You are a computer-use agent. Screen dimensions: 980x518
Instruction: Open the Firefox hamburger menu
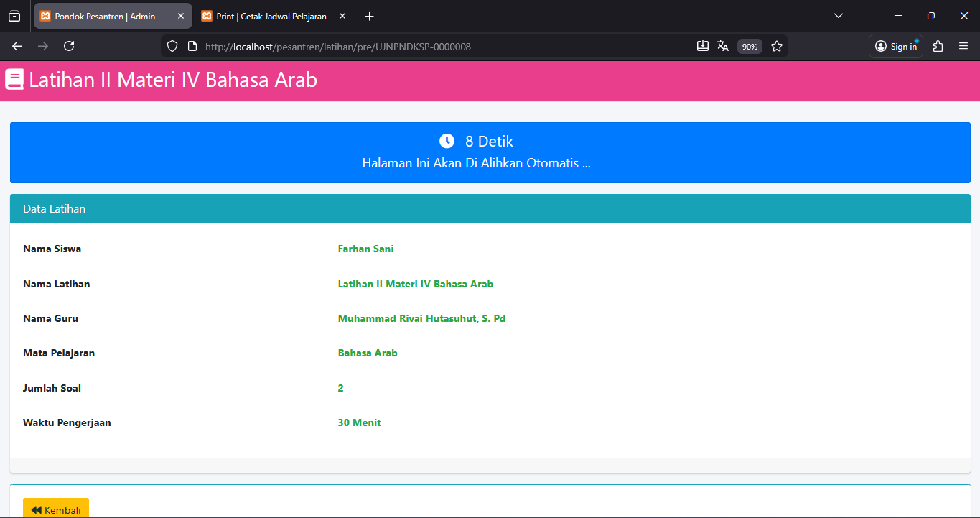pyautogui.click(x=963, y=46)
